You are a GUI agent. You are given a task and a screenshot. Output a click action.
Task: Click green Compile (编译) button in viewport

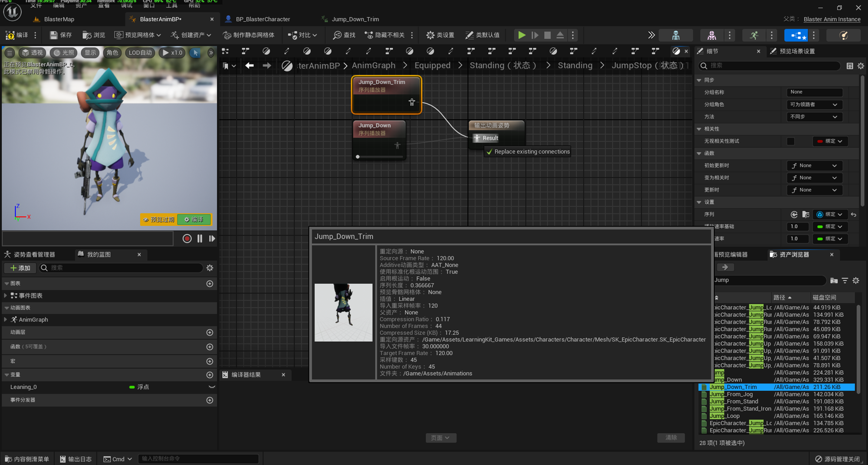194,219
